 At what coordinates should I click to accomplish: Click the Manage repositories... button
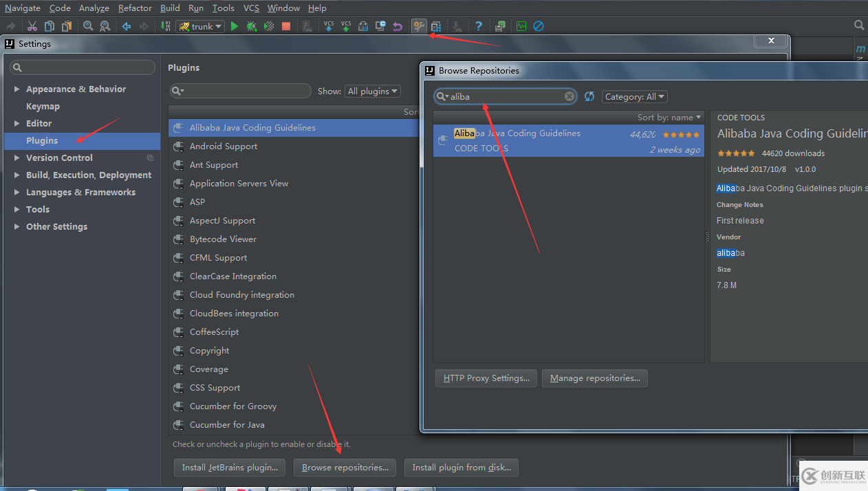[595, 378]
